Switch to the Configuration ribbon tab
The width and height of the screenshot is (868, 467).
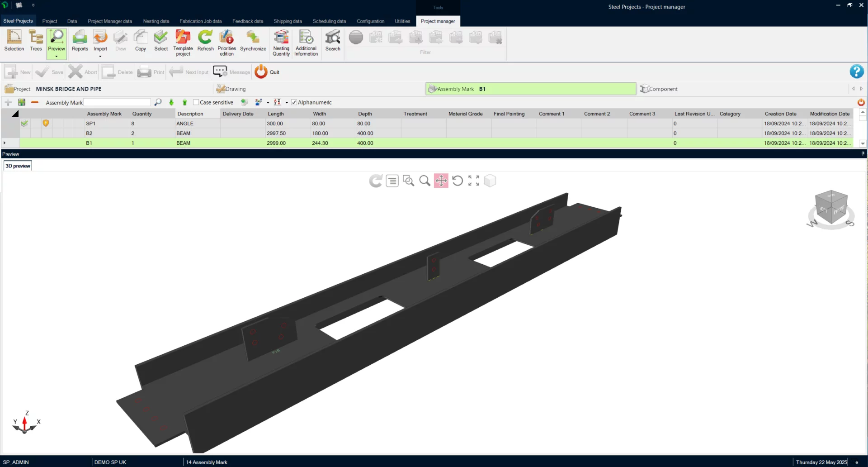click(x=370, y=21)
